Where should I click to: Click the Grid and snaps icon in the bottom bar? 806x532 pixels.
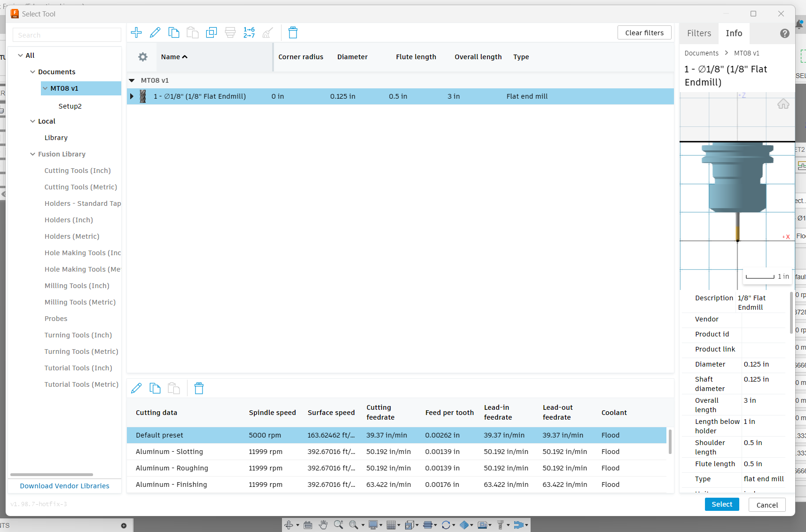click(x=391, y=525)
